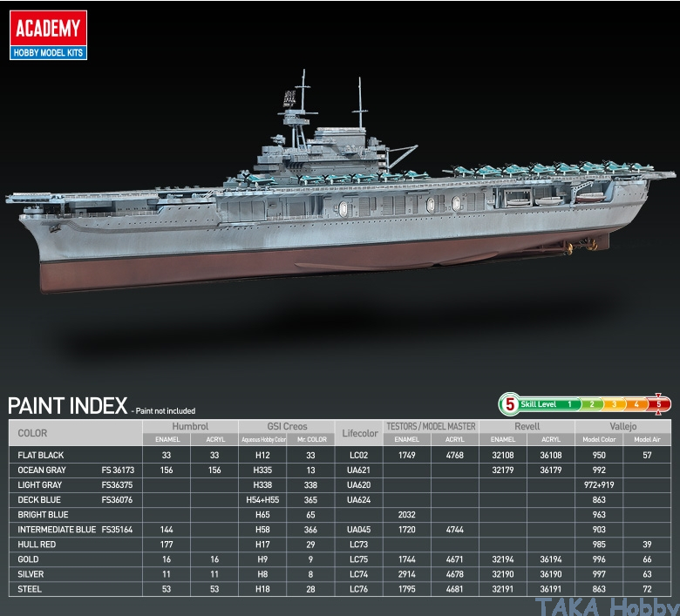Click the Vallejo column header
Viewport: 680px width, 616px height.
(x=622, y=427)
